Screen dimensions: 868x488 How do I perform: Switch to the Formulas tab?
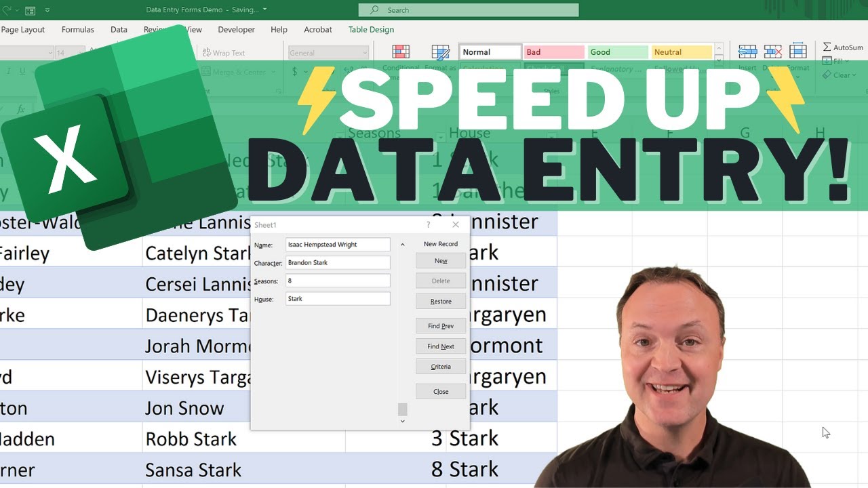coord(78,30)
